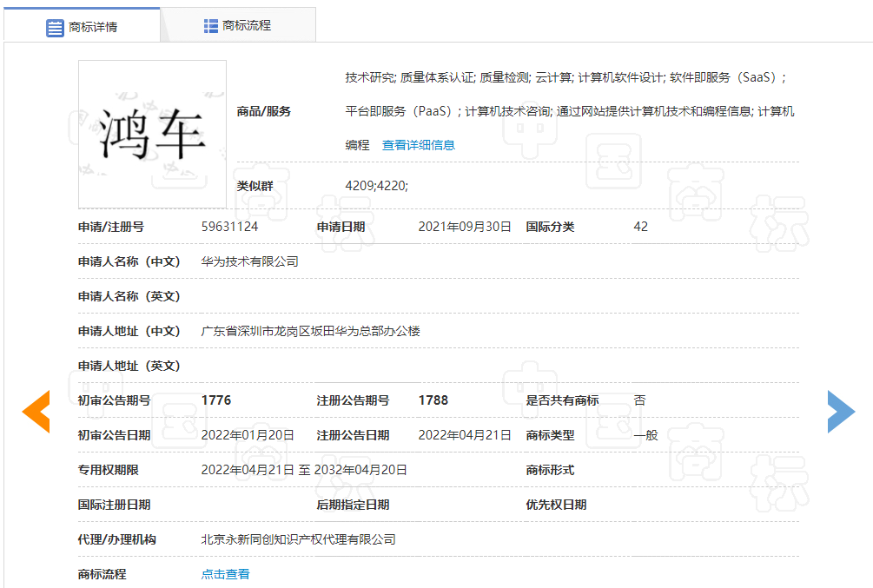Click the trademark type value 一般
Image resolution: width=873 pixels, height=588 pixels.
click(x=645, y=435)
